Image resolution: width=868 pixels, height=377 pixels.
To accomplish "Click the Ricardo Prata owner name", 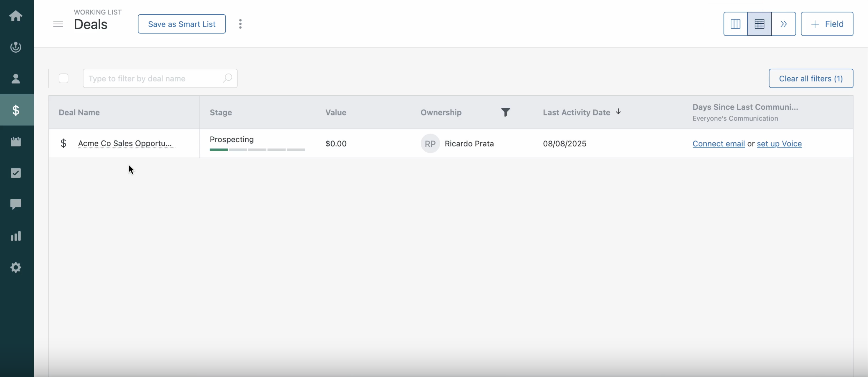I will pyautogui.click(x=469, y=144).
